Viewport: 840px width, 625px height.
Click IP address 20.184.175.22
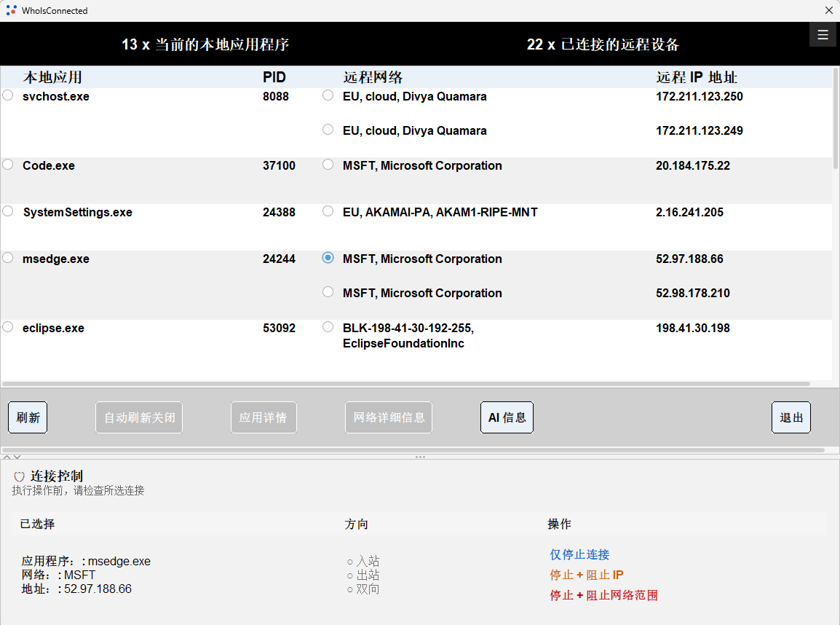pos(693,165)
